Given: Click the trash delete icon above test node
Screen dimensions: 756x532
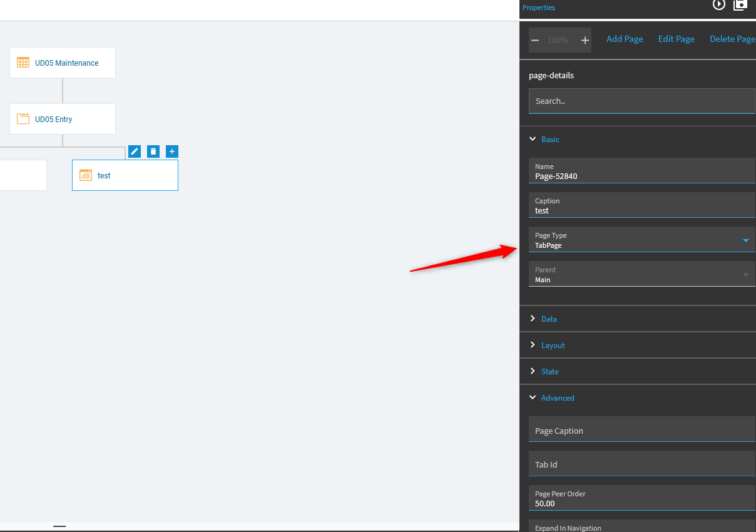Looking at the screenshot, I should pyautogui.click(x=153, y=151).
